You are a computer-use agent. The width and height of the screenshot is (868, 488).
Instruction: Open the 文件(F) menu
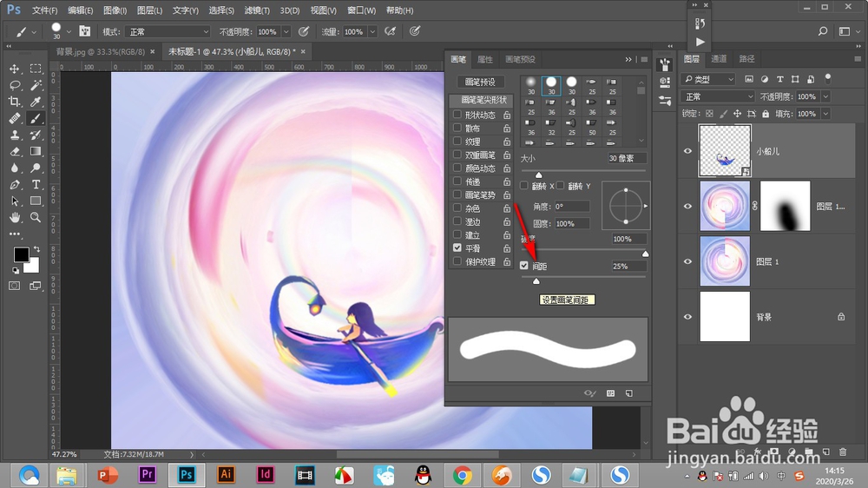(x=45, y=10)
